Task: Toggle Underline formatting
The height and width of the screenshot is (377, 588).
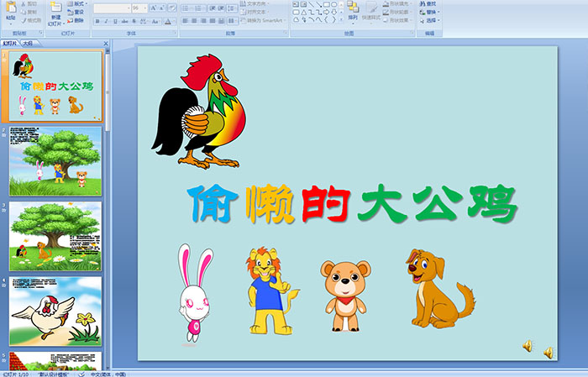Action: [x=116, y=21]
